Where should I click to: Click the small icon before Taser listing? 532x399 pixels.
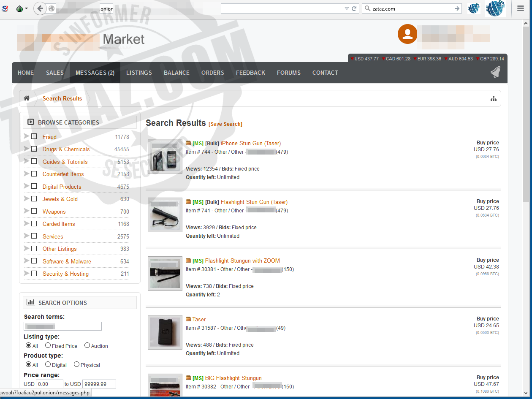(188, 319)
